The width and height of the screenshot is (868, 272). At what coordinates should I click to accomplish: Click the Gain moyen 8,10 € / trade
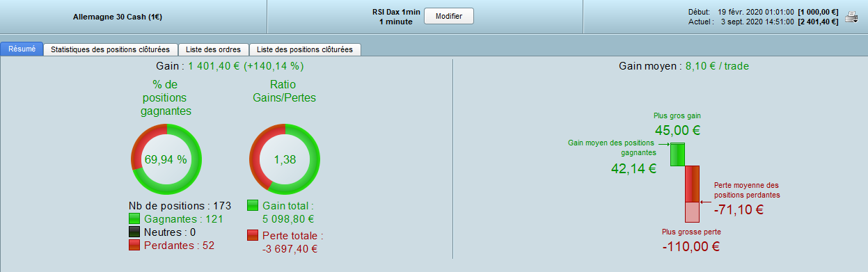point(684,66)
